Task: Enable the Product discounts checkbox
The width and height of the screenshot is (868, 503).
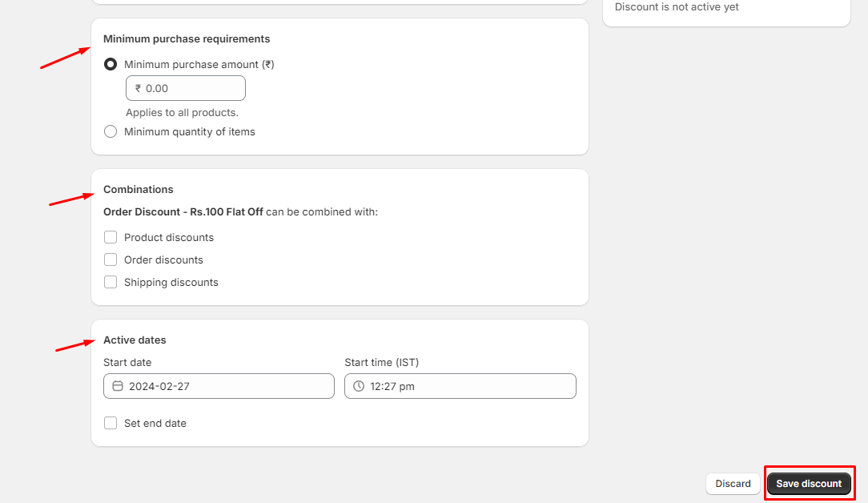Action: [x=110, y=237]
